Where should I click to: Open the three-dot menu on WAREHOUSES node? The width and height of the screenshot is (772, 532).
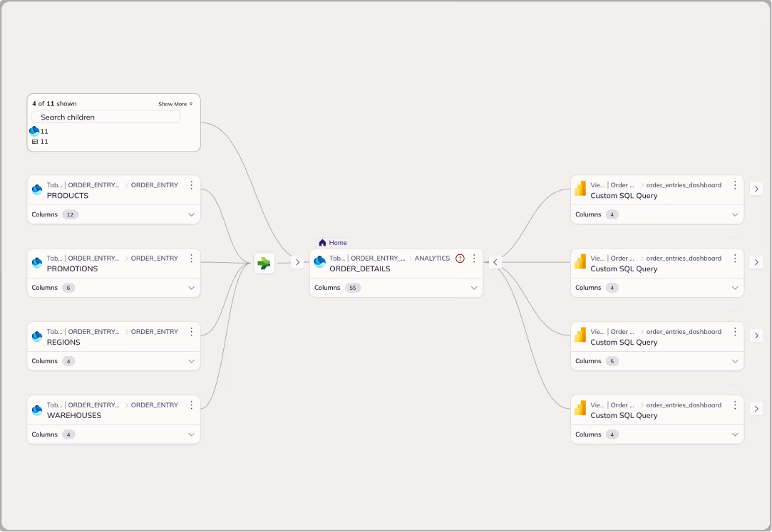191,405
